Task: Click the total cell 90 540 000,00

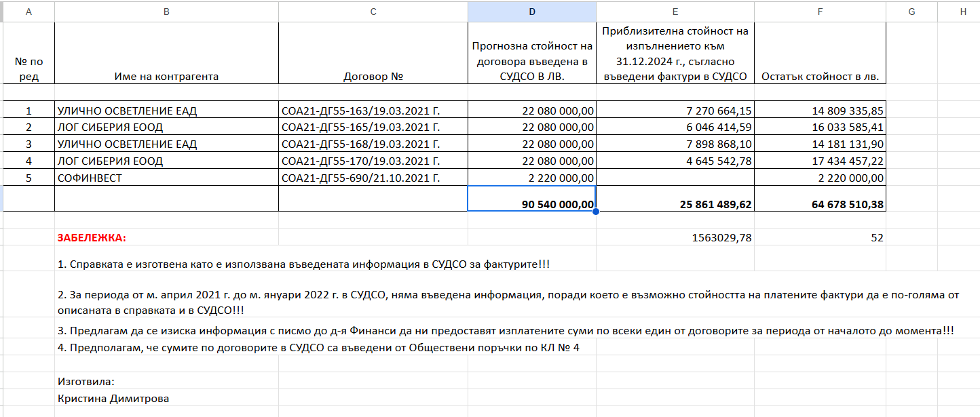Action: point(532,199)
